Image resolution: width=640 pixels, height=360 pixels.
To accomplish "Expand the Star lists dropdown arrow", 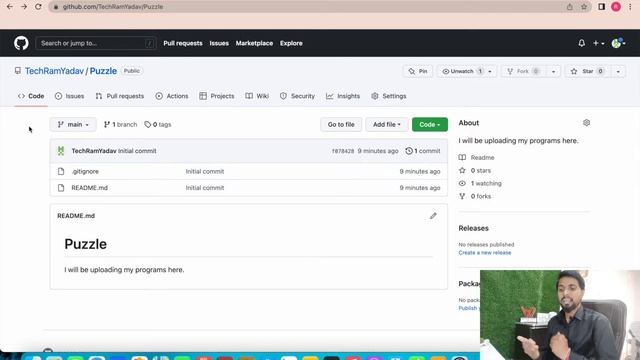I will (618, 71).
